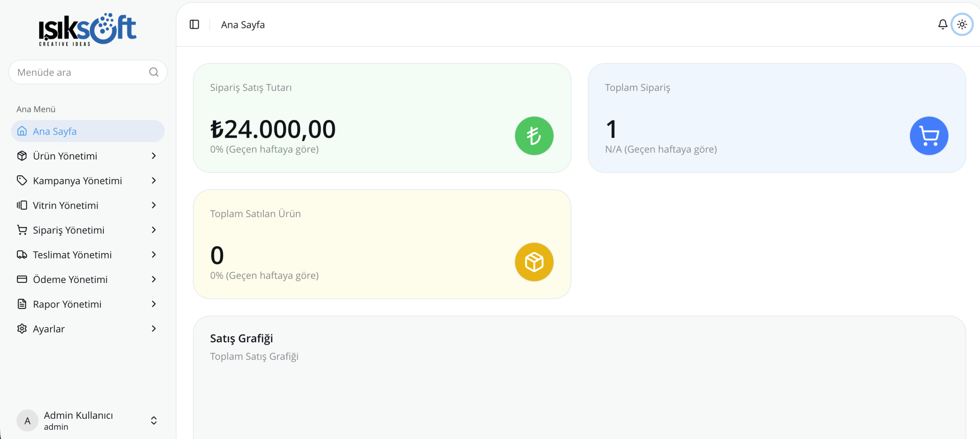Viewport: 980px width, 439px height.
Task: Click the green Turkish lira icon
Action: 534,136
